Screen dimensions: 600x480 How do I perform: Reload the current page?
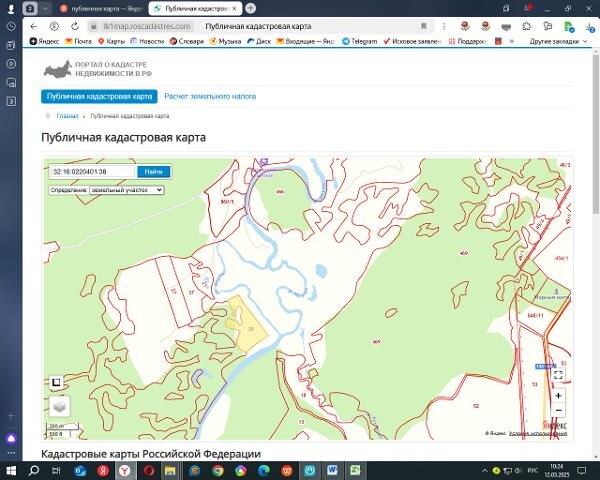coord(75,26)
